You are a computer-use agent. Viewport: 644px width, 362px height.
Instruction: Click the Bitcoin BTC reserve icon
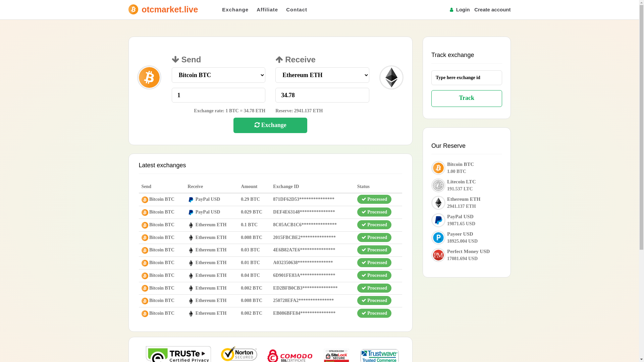(438, 168)
